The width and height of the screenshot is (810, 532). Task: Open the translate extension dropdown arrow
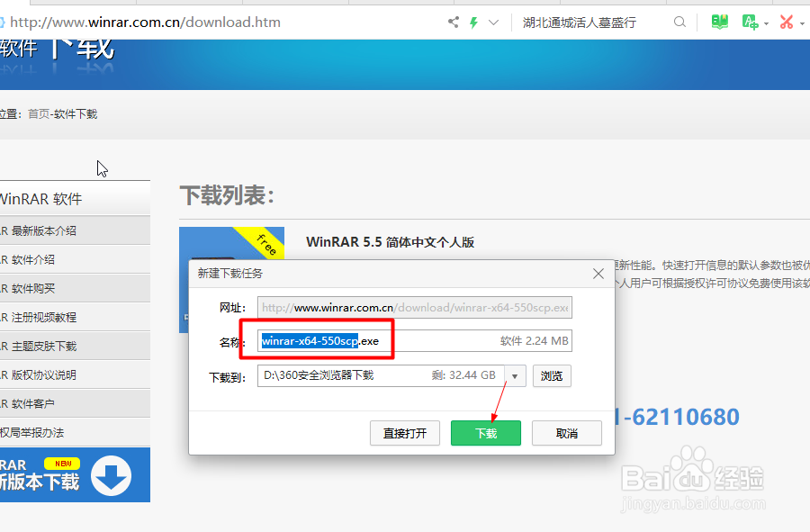766,23
